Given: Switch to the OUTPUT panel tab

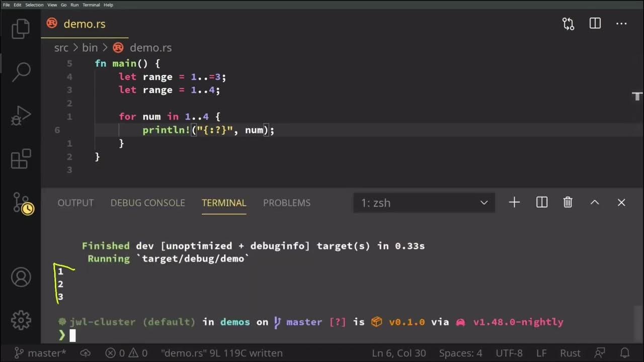Looking at the screenshot, I should 75,203.
